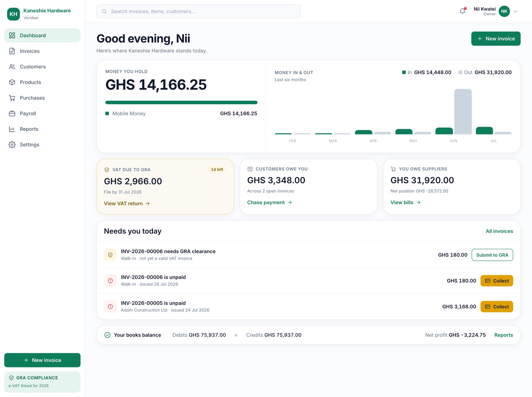The image size is (532, 397).
Task: Click the GRA clearance shield row icon
Action: 110,255
